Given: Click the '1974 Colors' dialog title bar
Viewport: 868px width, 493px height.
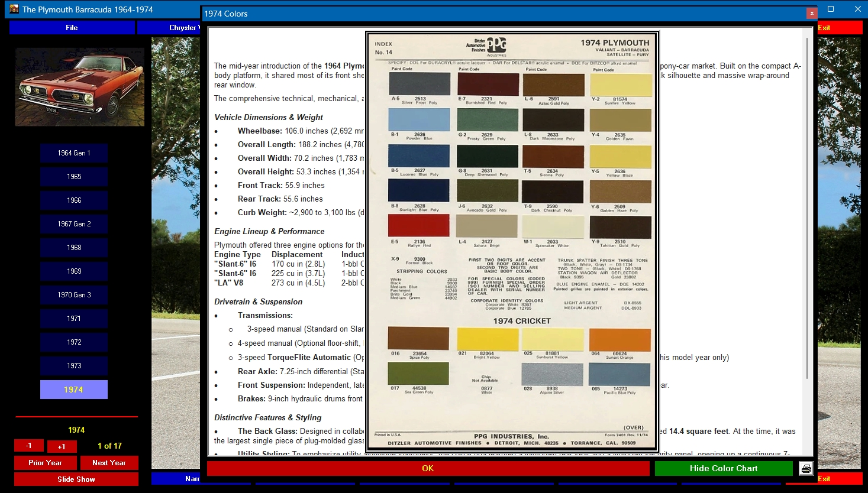Looking at the screenshot, I should click(x=504, y=13).
